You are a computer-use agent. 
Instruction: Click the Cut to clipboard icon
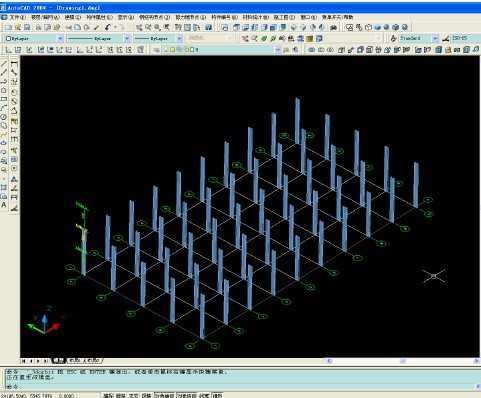(x=69, y=28)
